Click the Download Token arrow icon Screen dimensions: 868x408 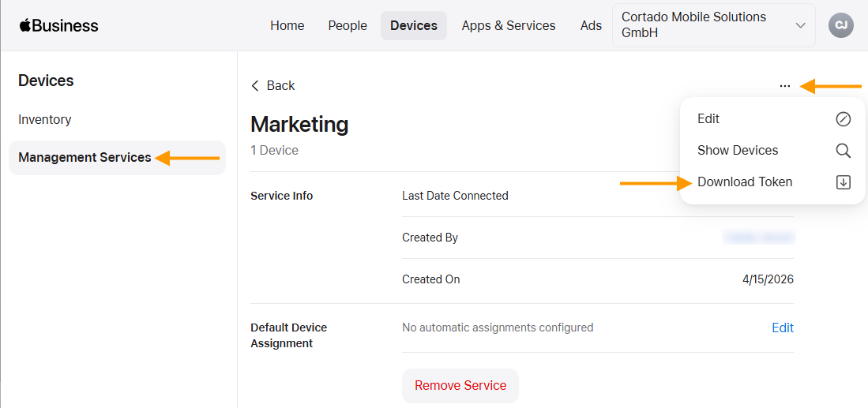[843, 182]
